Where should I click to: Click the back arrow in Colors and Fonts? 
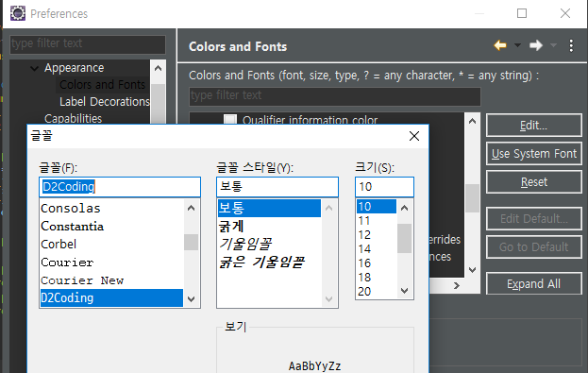click(x=500, y=45)
